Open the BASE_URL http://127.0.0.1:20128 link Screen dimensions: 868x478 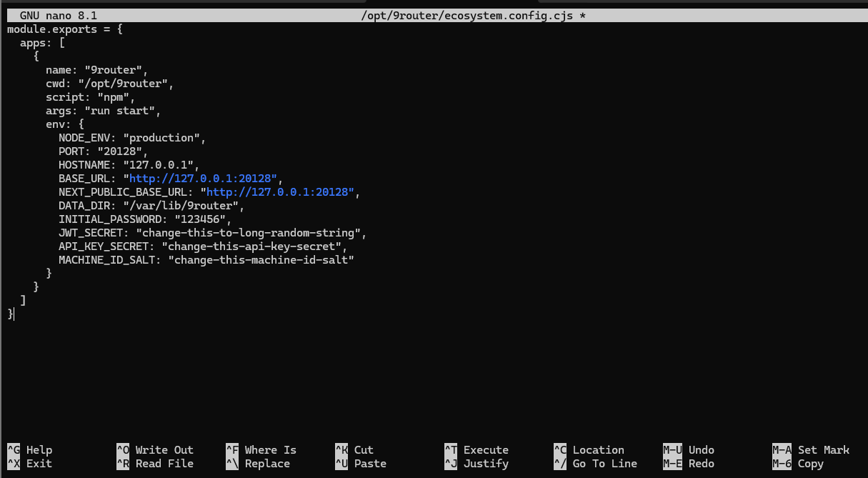[203, 179]
